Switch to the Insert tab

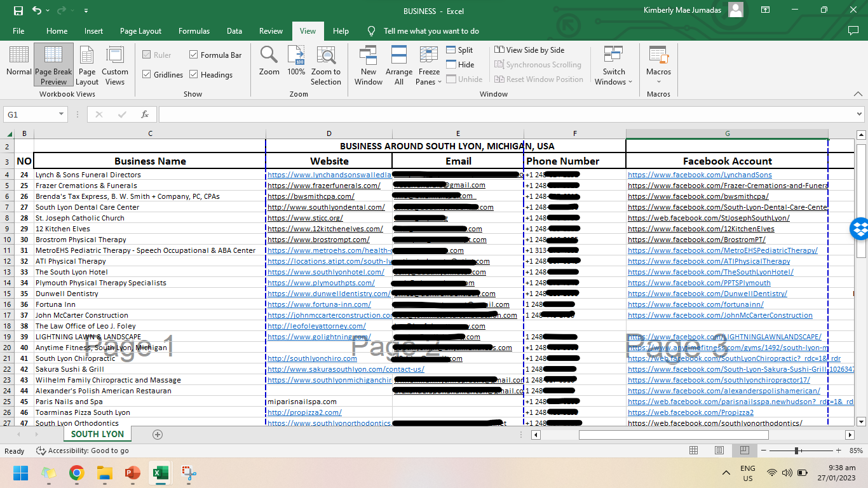click(x=93, y=31)
